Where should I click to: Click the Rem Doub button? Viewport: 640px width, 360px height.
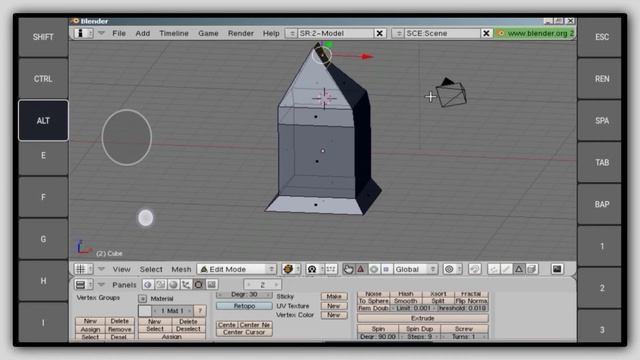pos(373,308)
